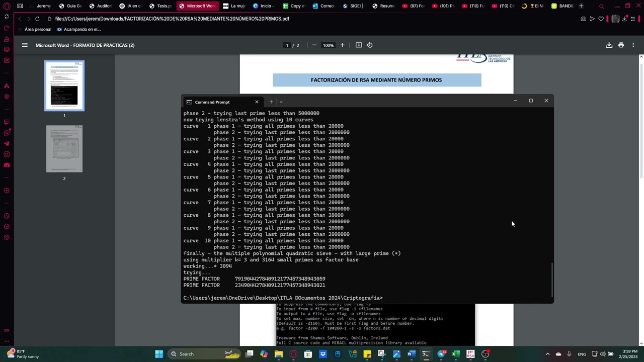Open the Acampando en el... bookmark
The image size is (644, 362).
[78, 29]
